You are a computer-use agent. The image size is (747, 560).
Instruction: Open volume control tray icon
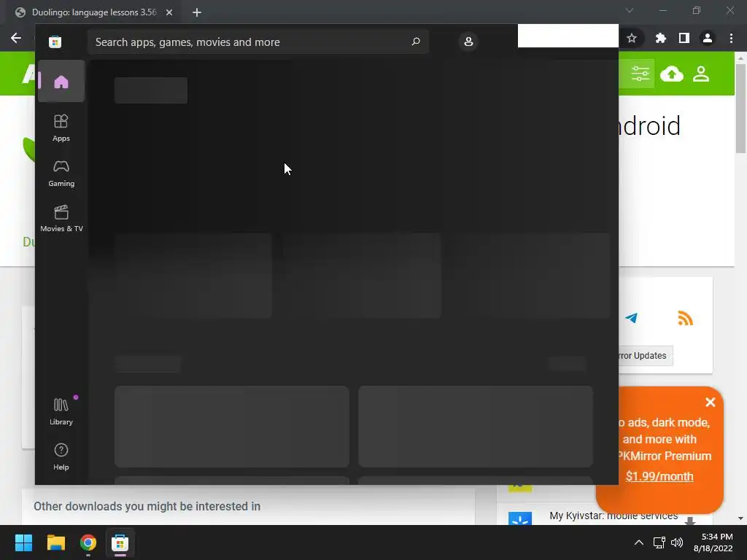(677, 542)
